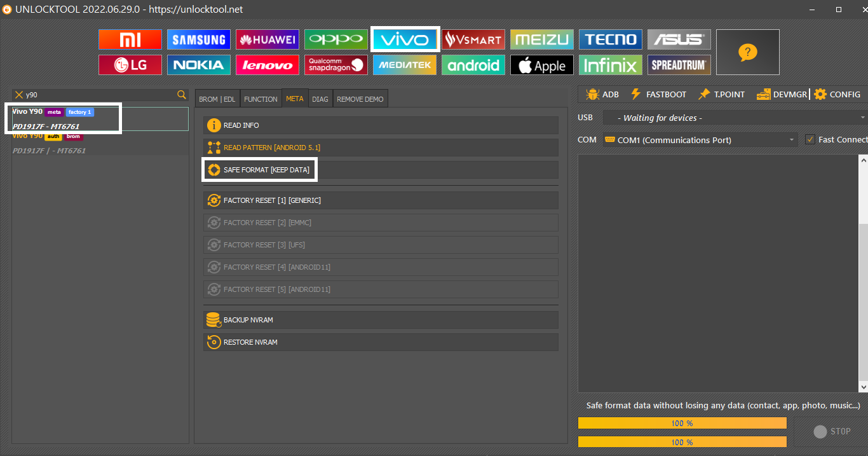Select the Qualcomm Snapdragon logo
Screen dimensions: 868x456
[x=336, y=65]
